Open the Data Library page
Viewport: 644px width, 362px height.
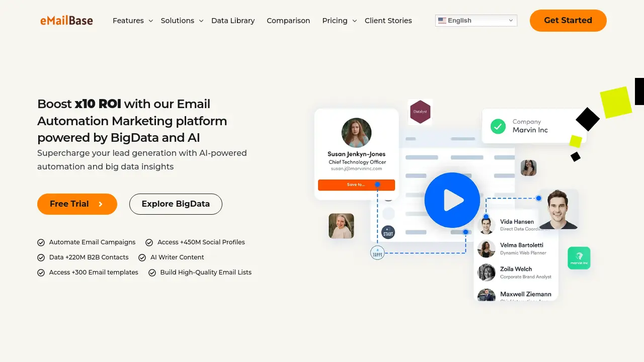coord(233,21)
